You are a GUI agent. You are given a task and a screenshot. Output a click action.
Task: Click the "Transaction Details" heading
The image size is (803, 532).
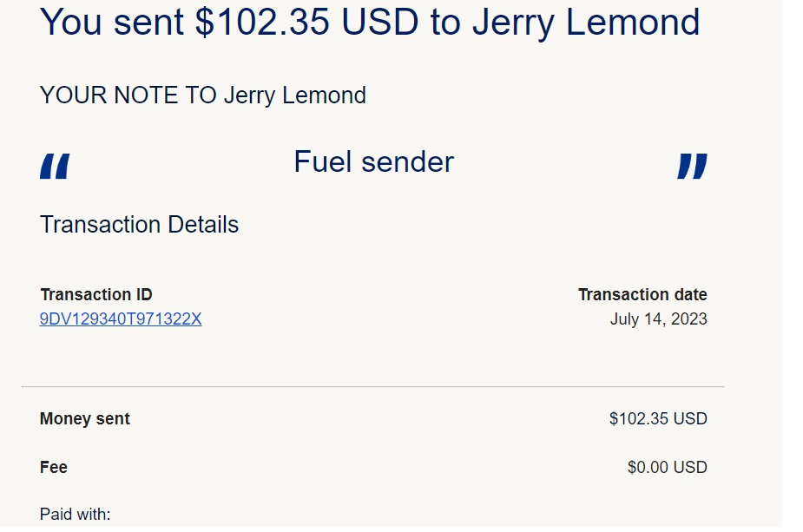click(x=139, y=225)
